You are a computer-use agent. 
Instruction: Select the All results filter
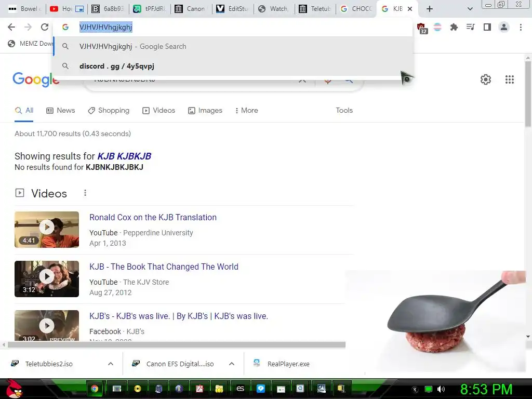tap(24, 111)
